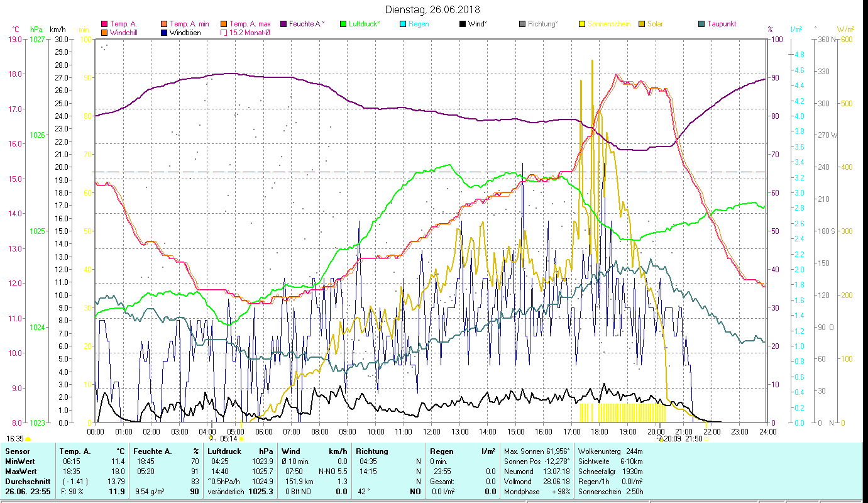
Task: Click the teal Taupunkt legend swatch
Action: pos(701,24)
